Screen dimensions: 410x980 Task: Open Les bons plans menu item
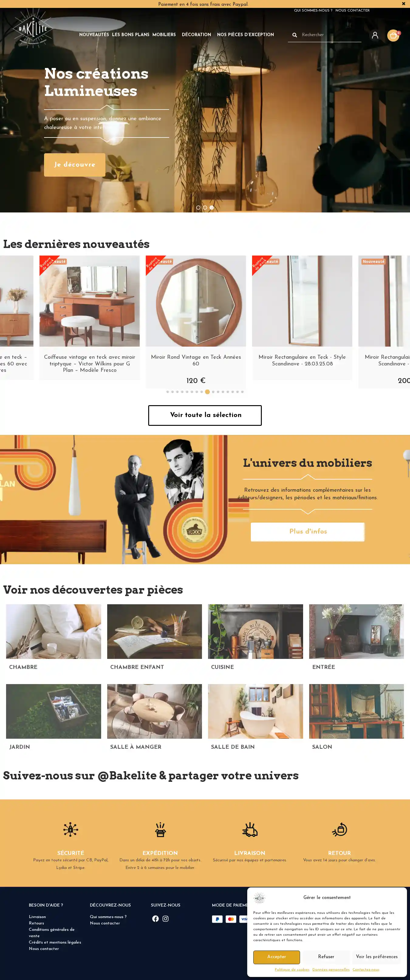131,35
